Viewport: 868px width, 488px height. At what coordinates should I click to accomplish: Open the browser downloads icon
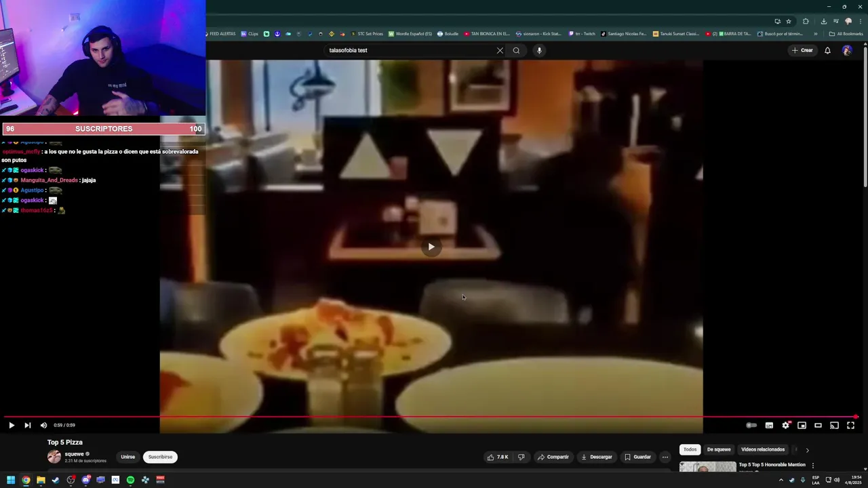point(824,21)
